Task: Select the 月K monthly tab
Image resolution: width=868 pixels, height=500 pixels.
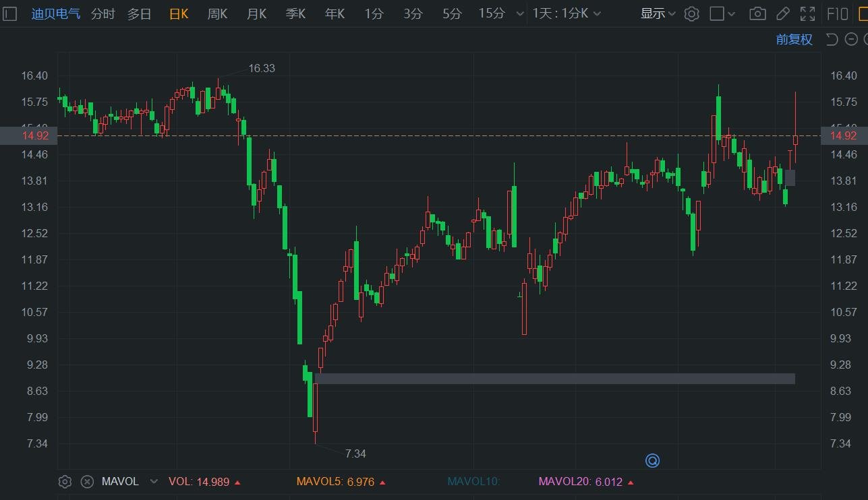Action: 256,13
